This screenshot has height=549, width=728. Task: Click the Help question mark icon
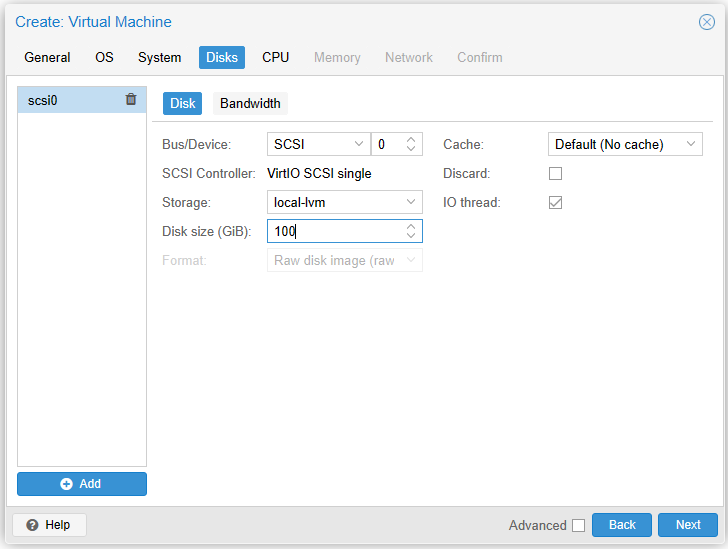coord(32,525)
